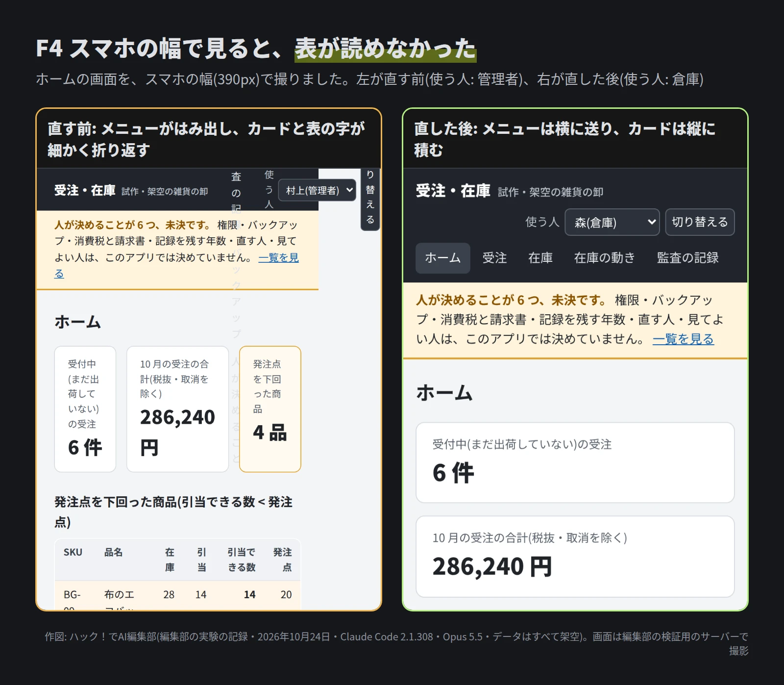Open the 村上(管理者) user dropdown in the before panel
Image resolution: width=784 pixels, height=685 pixels.
(x=317, y=190)
